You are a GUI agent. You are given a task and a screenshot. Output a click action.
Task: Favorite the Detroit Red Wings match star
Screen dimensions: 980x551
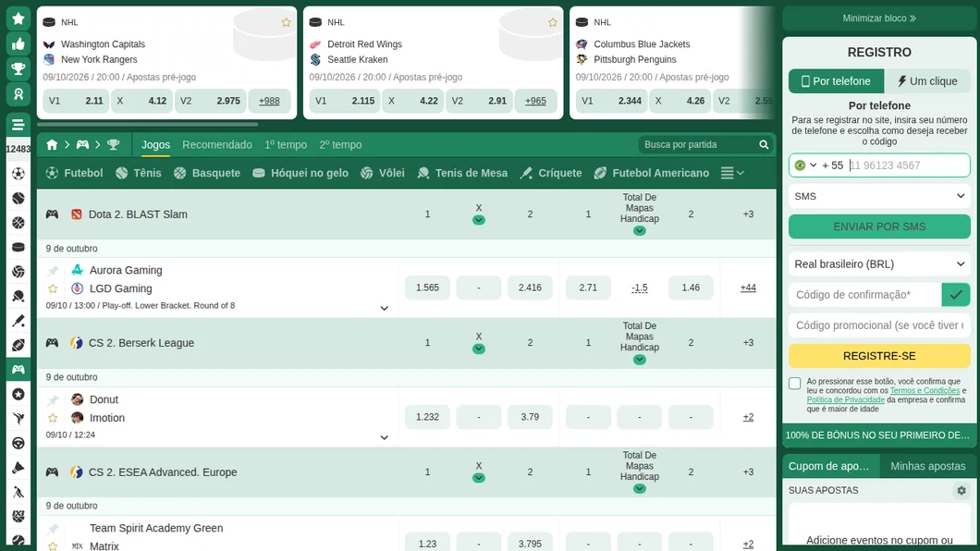(553, 22)
